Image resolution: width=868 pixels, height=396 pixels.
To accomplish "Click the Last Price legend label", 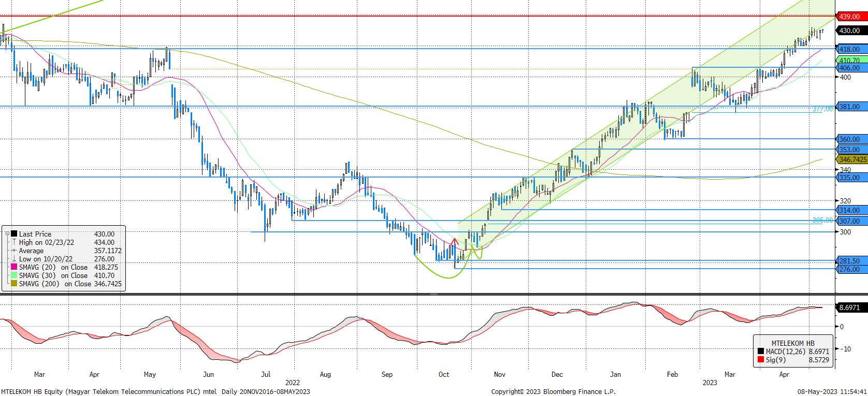I will point(35,234).
